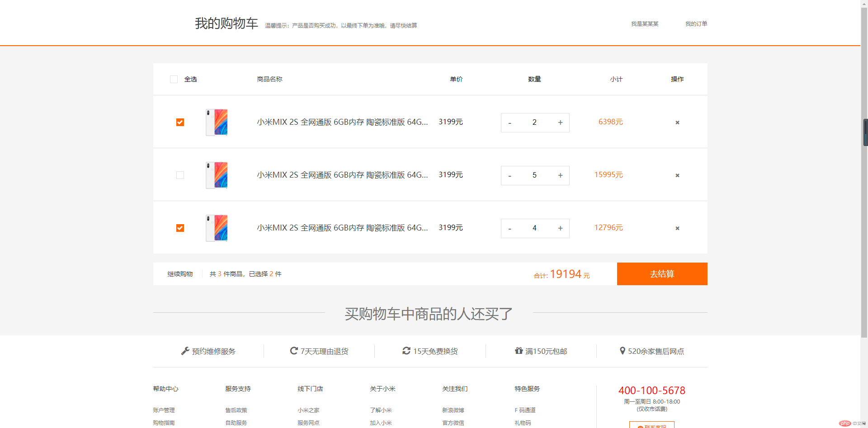Open phone thumbnail in the 12796元 row
Screen dimensions: 868x428
[217, 228]
